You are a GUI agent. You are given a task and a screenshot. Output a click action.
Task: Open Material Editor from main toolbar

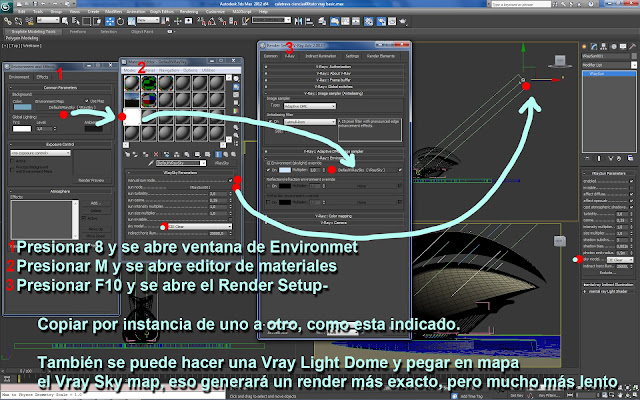(369, 21)
